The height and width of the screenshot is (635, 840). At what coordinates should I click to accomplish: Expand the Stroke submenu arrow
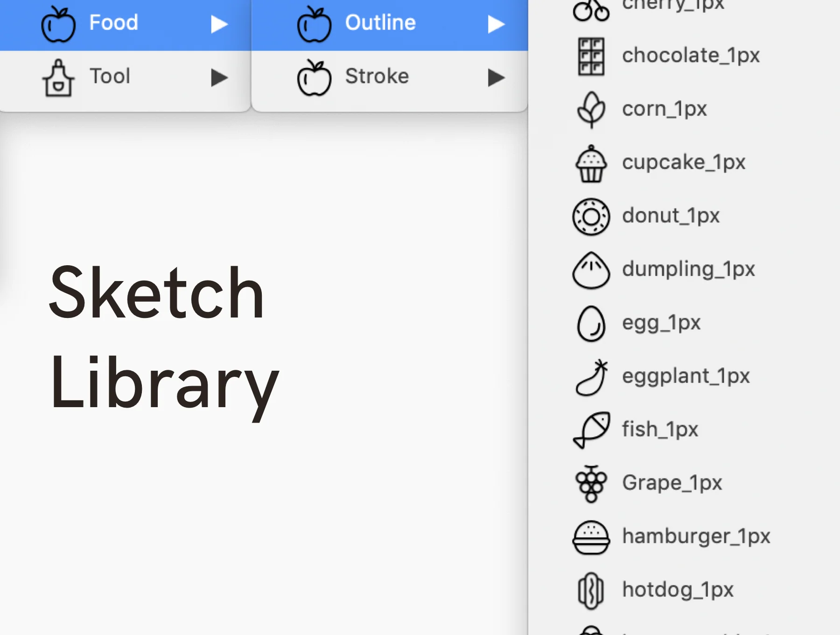pos(496,78)
